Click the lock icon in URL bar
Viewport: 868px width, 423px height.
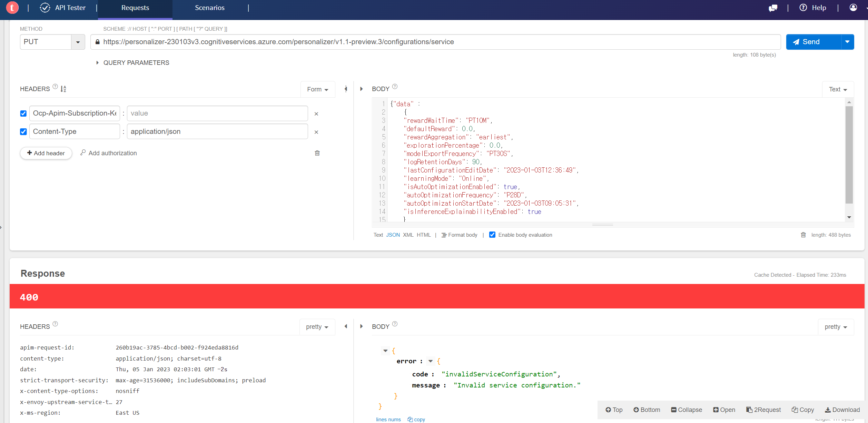(97, 42)
